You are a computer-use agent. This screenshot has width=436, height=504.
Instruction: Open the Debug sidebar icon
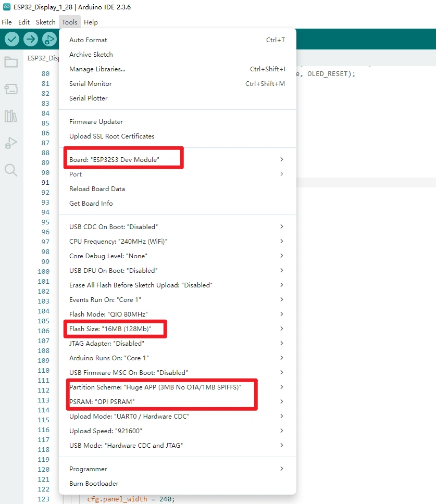pyautogui.click(x=11, y=143)
